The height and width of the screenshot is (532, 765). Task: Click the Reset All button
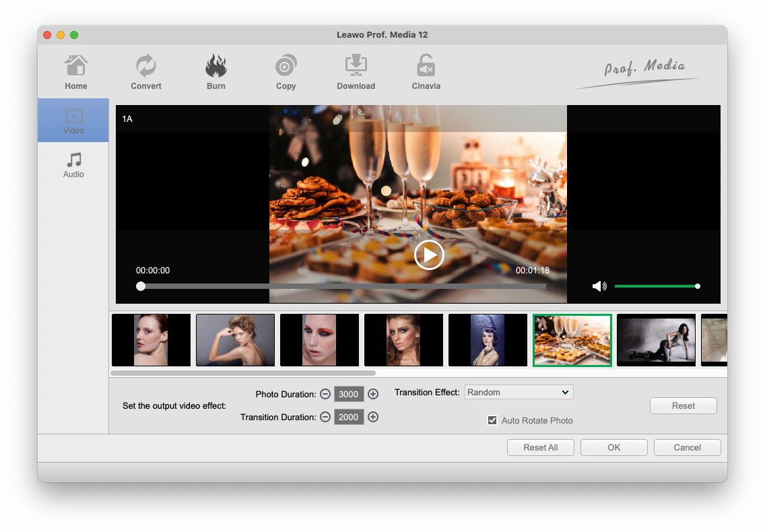point(541,448)
